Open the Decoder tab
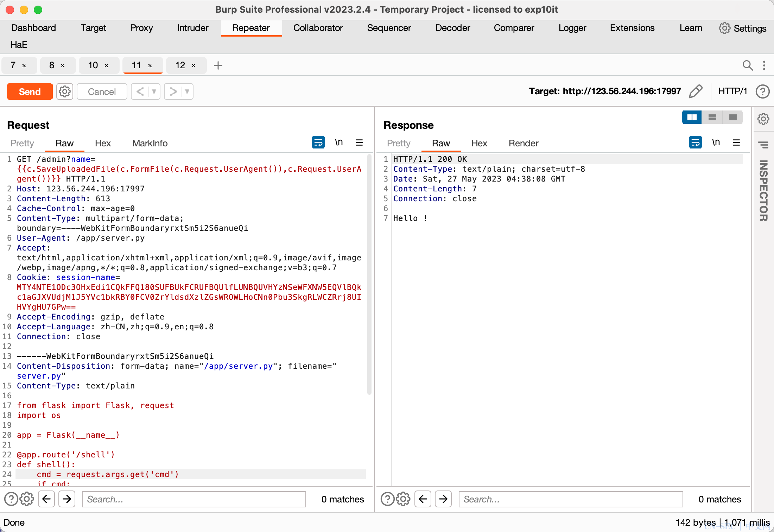The height and width of the screenshot is (532, 774). [x=453, y=28]
